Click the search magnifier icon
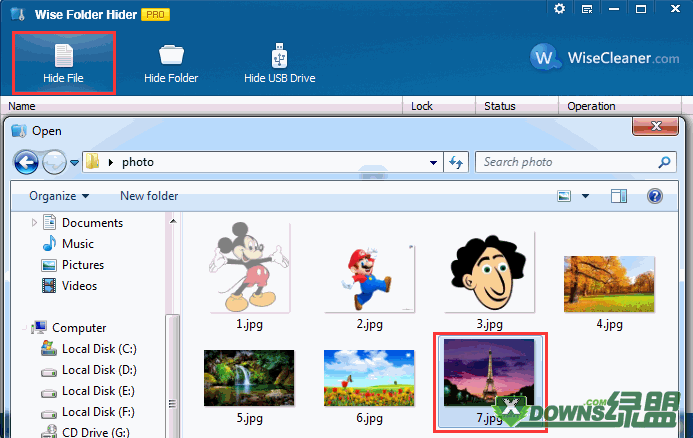This screenshot has height=438, width=693. (x=664, y=162)
